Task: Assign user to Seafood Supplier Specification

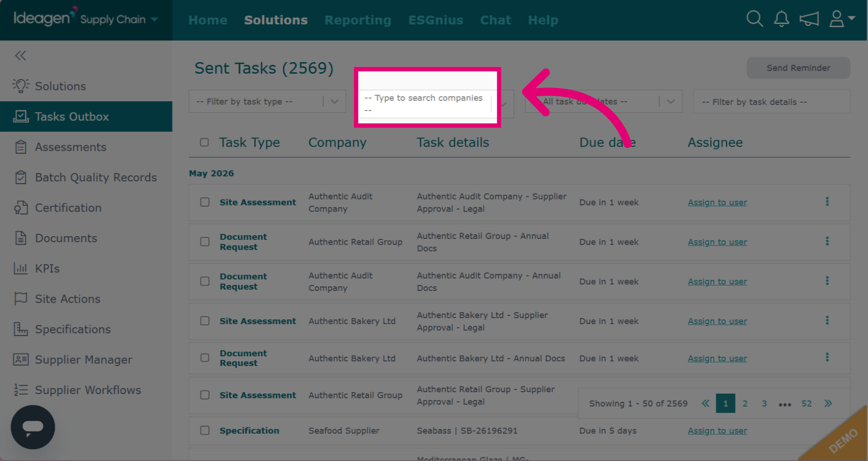Action: click(717, 431)
